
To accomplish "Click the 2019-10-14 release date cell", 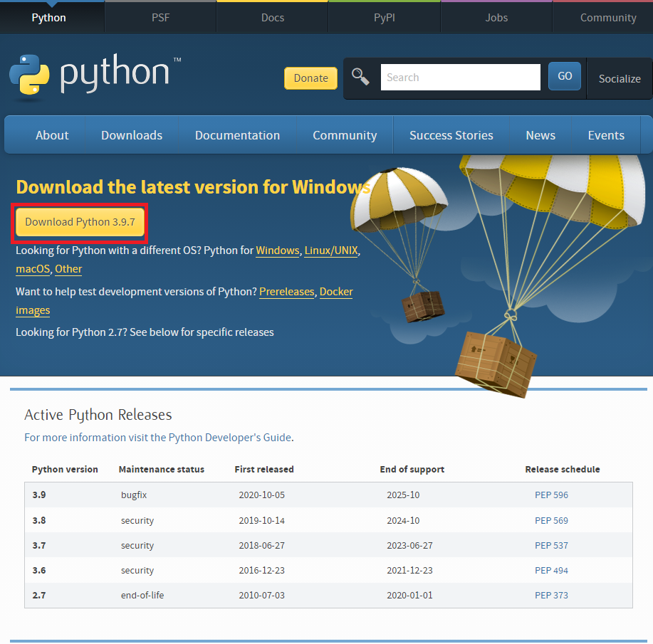I will 261,520.
